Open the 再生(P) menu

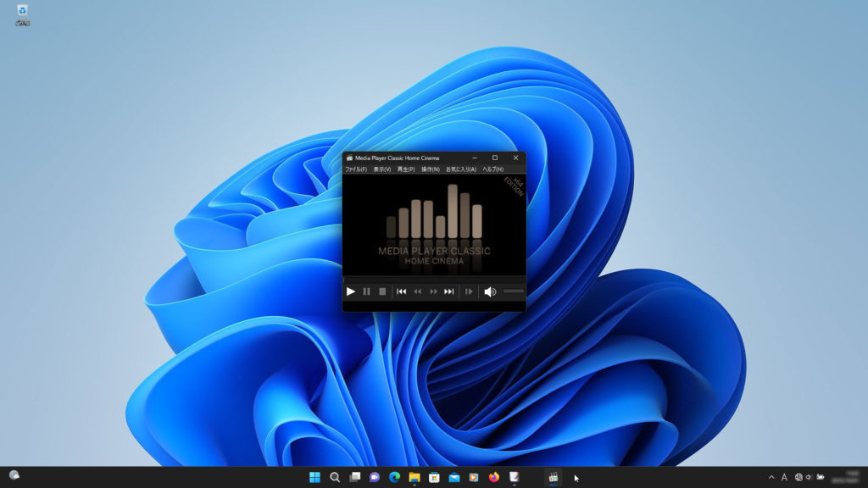pos(406,169)
